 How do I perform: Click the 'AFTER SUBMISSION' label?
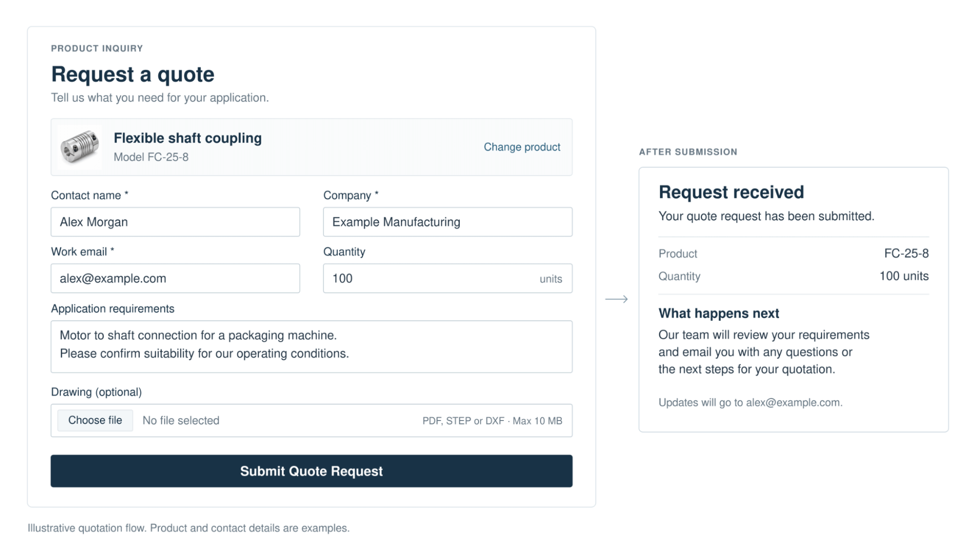click(688, 152)
